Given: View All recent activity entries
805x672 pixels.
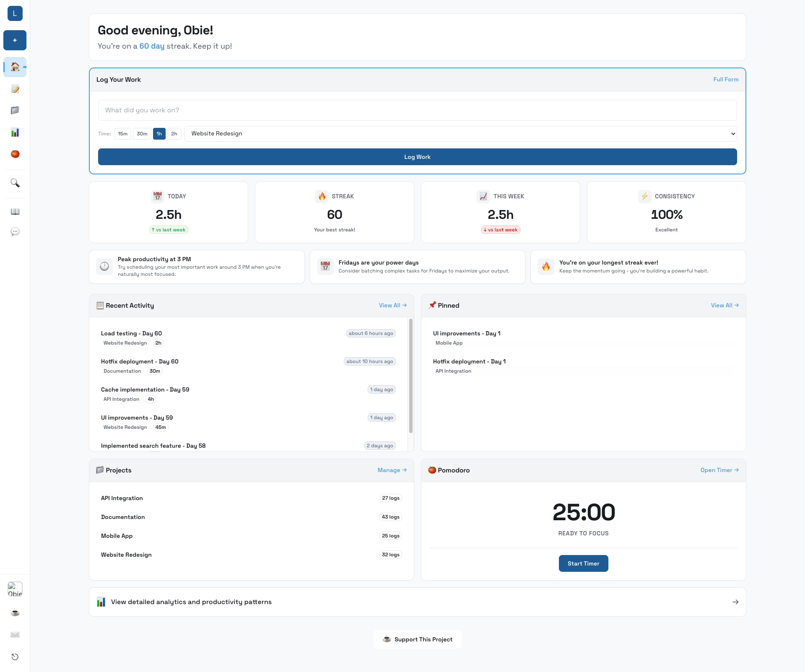Looking at the screenshot, I should (x=392, y=305).
